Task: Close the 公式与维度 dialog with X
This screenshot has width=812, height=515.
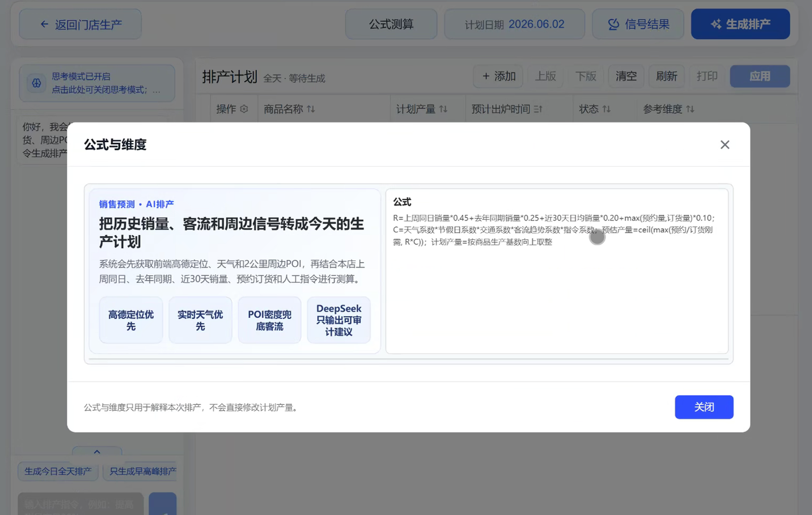Action: coord(725,145)
